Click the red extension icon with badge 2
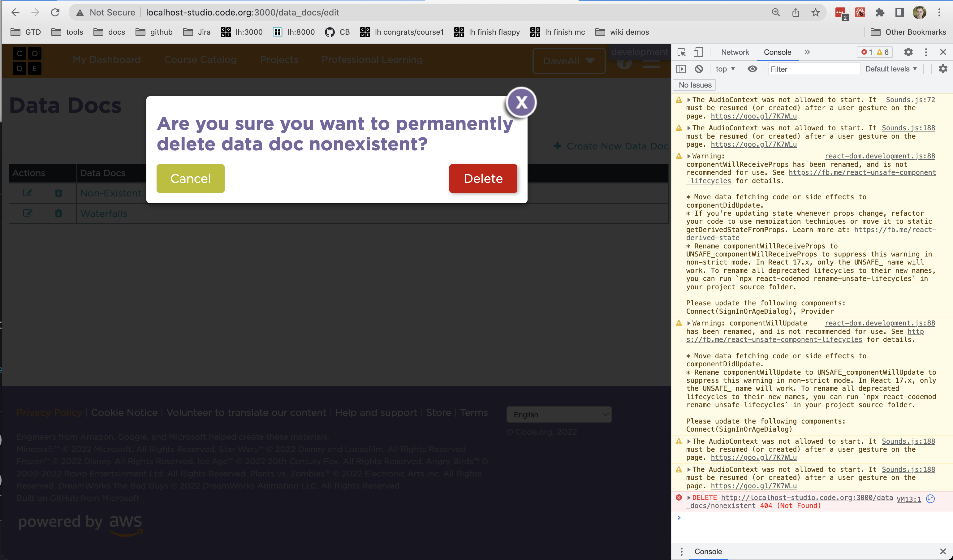Image resolution: width=953 pixels, height=560 pixels. click(x=841, y=13)
